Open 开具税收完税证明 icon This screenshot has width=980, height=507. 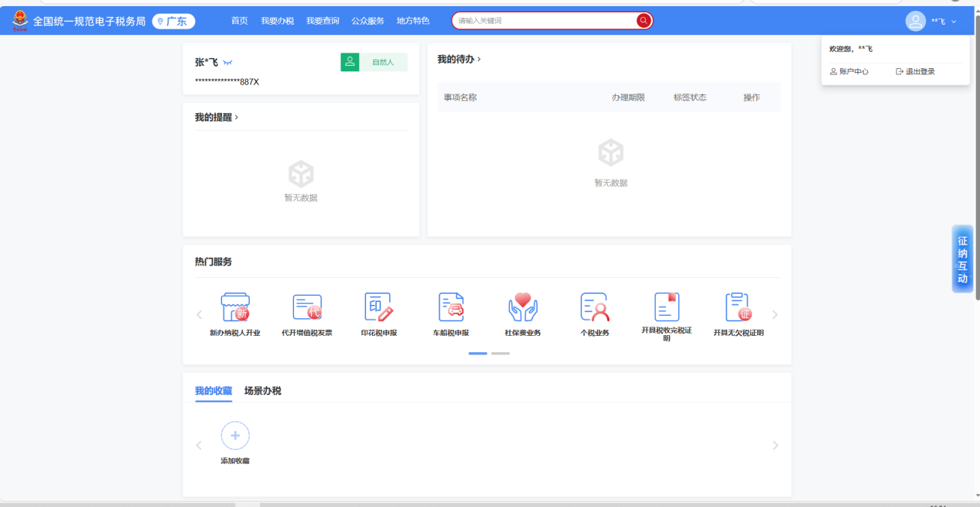tap(667, 307)
